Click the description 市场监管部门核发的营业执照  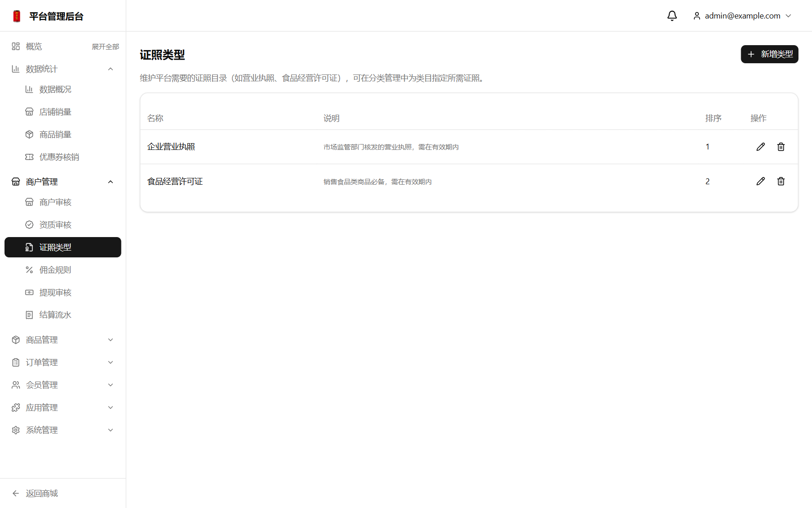(x=391, y=147)
